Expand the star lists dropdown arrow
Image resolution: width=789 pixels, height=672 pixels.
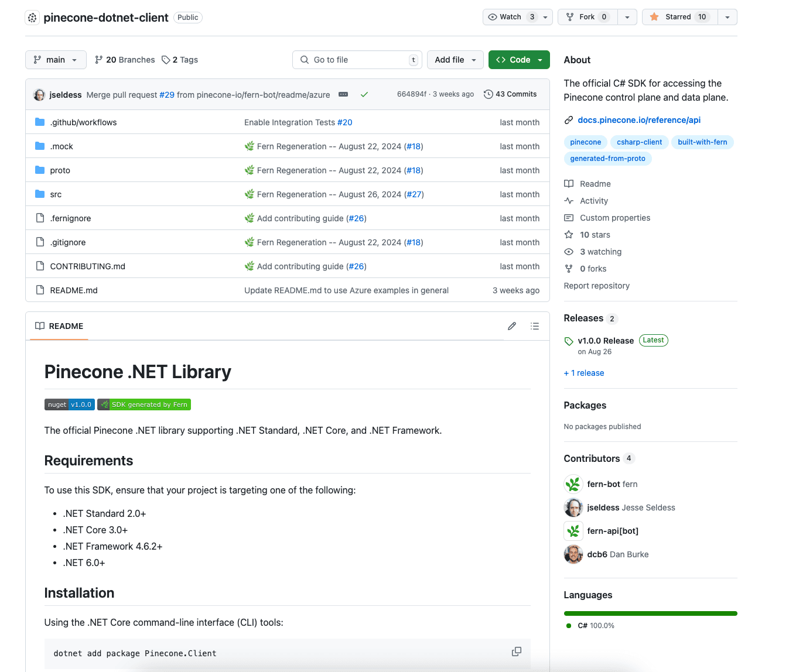(727, 17)
